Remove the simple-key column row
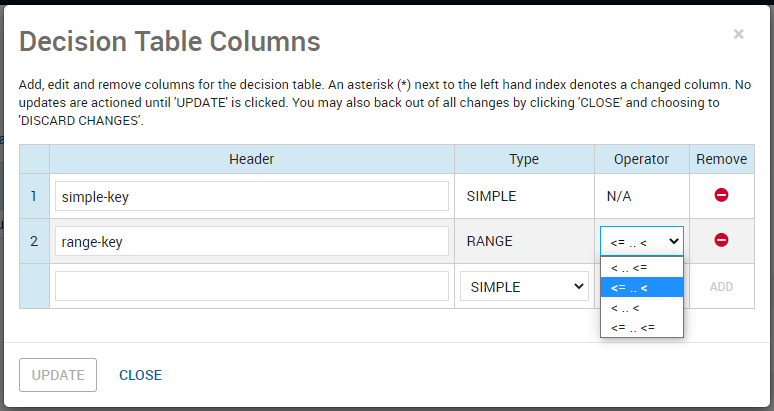 pos(721,196)
